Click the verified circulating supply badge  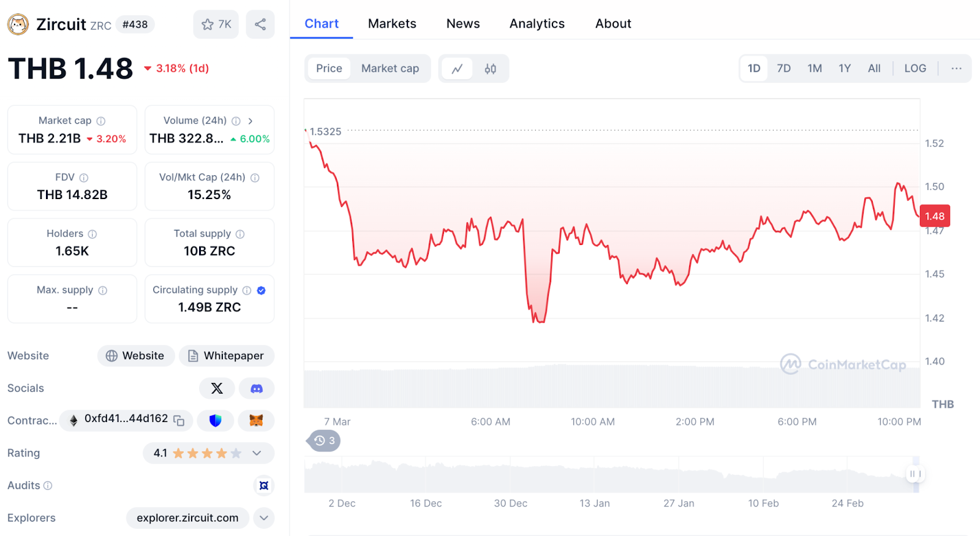coord(262,290)
